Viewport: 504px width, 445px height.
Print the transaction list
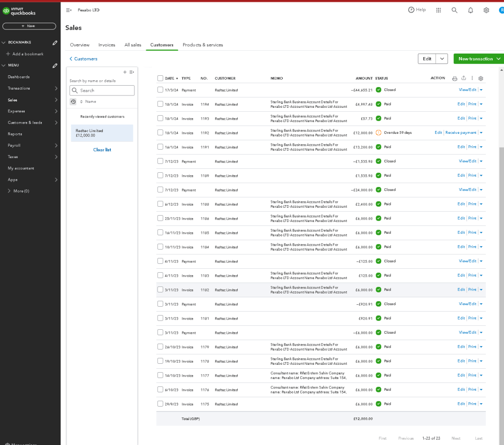click(x=454, y=78)
